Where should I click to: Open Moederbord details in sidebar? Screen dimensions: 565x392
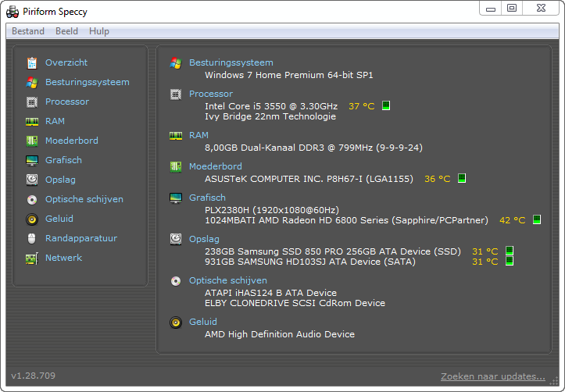click(72, 141)
